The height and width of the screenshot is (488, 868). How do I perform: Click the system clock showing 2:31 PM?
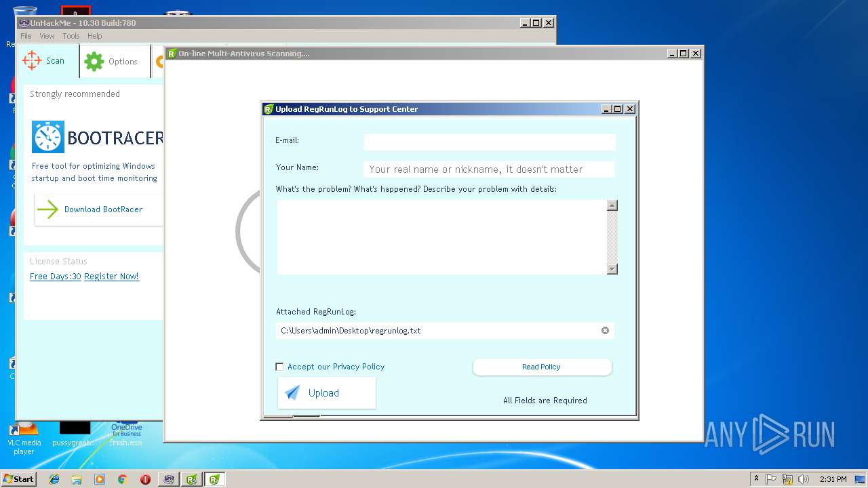point(833,479)
